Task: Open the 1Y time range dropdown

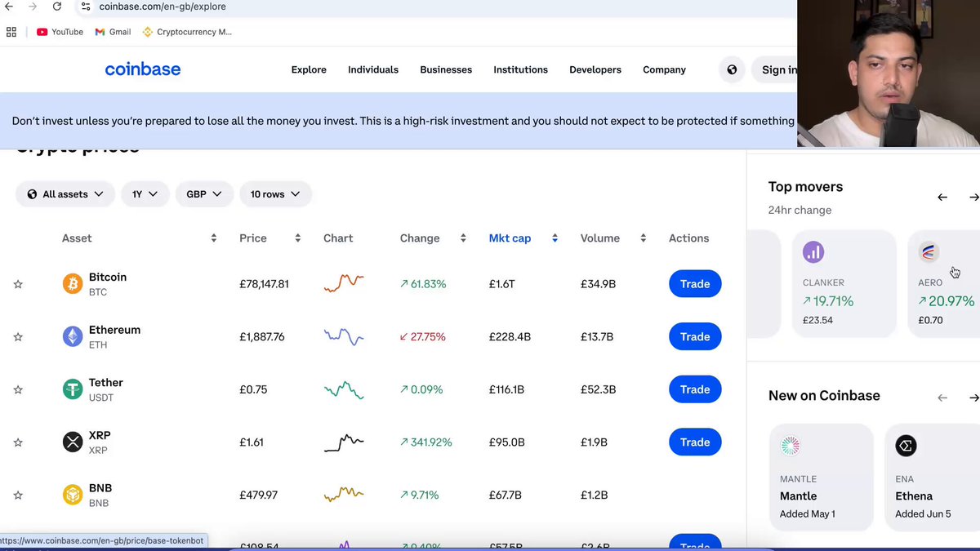Action: 145,194
